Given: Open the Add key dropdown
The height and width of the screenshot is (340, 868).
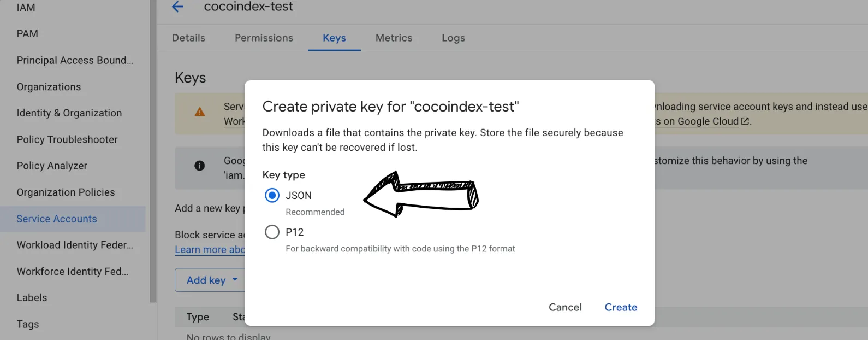Looking at the screenshot, I should pyautogui.click(x=210, y=280).
